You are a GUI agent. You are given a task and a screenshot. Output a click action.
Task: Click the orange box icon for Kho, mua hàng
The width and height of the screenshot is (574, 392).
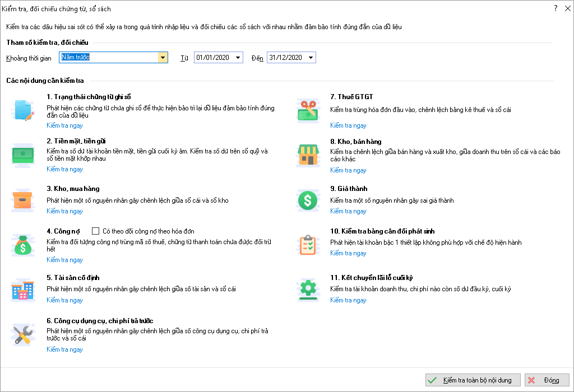click(22, 200)
